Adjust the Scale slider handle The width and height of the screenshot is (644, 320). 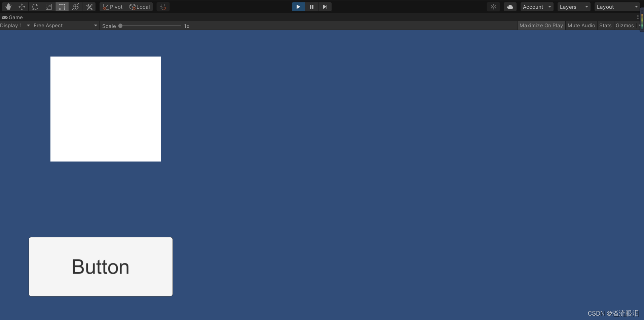[120, 26]
